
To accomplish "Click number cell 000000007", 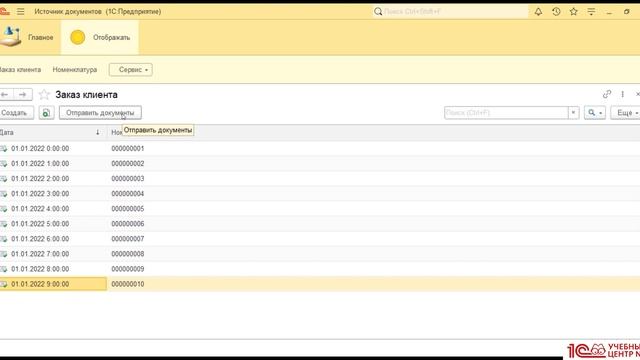I will (128, 239).
